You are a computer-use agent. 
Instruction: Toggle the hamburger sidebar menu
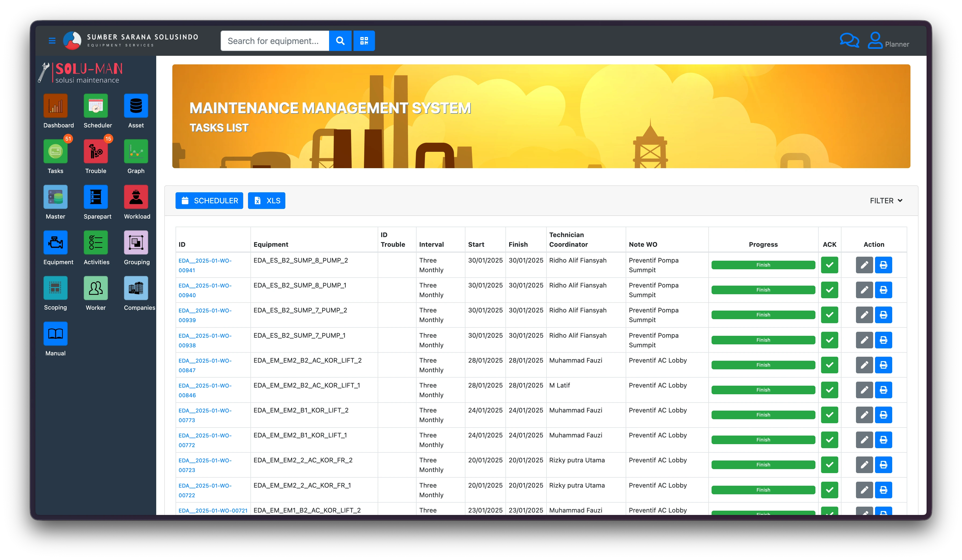tap(52, 40)
